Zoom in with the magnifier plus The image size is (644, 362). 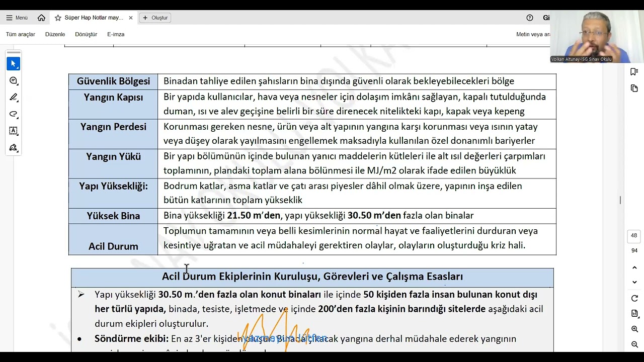pyautogui.click(x=634, y=329)
